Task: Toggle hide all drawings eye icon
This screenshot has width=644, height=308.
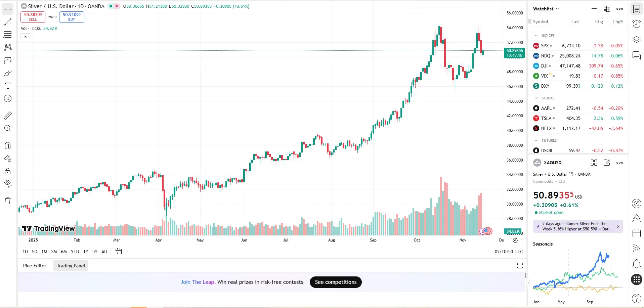Action: coord(8,183)
